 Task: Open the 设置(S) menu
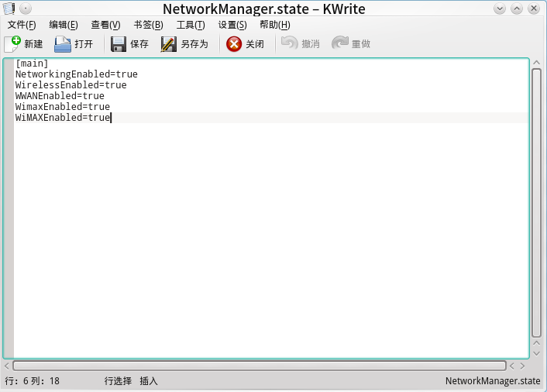232,25
